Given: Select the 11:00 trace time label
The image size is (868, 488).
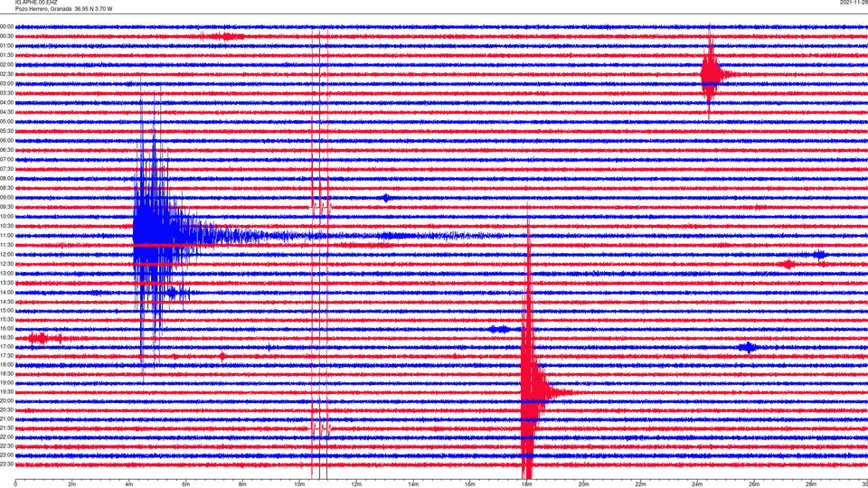Looking at the screenshot, I should pyautogui.click(x=6, y=236).
